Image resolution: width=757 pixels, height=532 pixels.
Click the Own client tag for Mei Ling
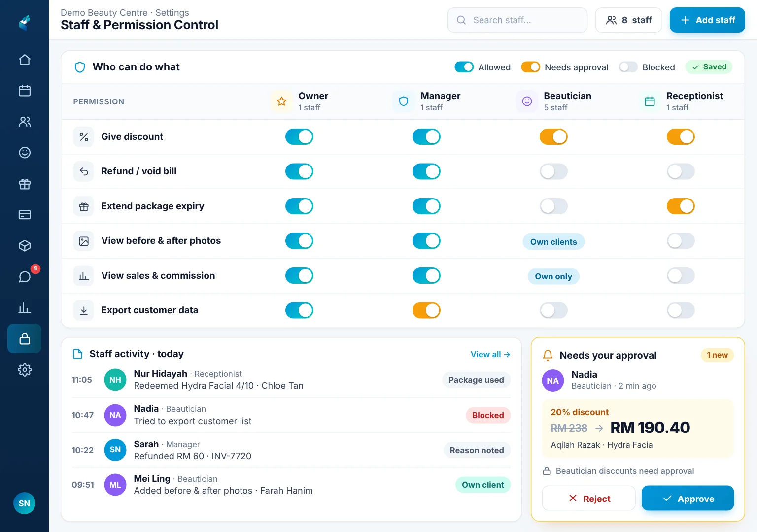coord(483,485)
